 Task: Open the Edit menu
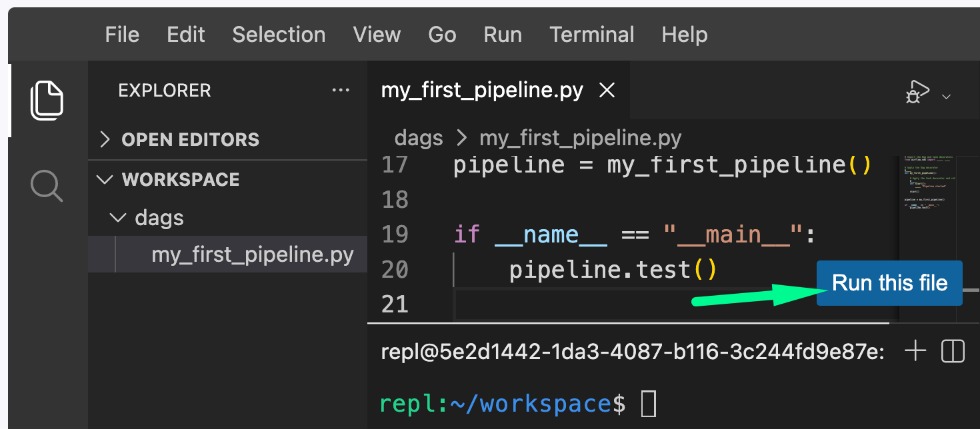(x=186, y=35)
